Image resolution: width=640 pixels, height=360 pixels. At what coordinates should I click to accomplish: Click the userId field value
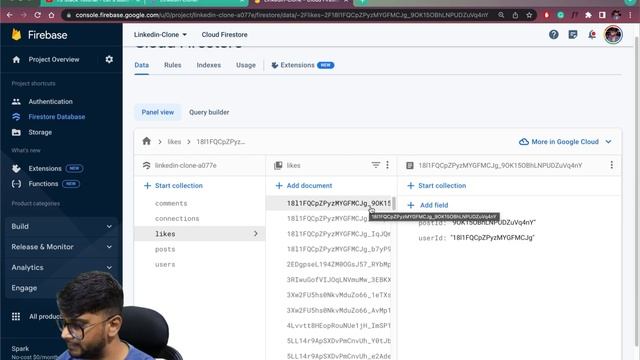(492, 238)
